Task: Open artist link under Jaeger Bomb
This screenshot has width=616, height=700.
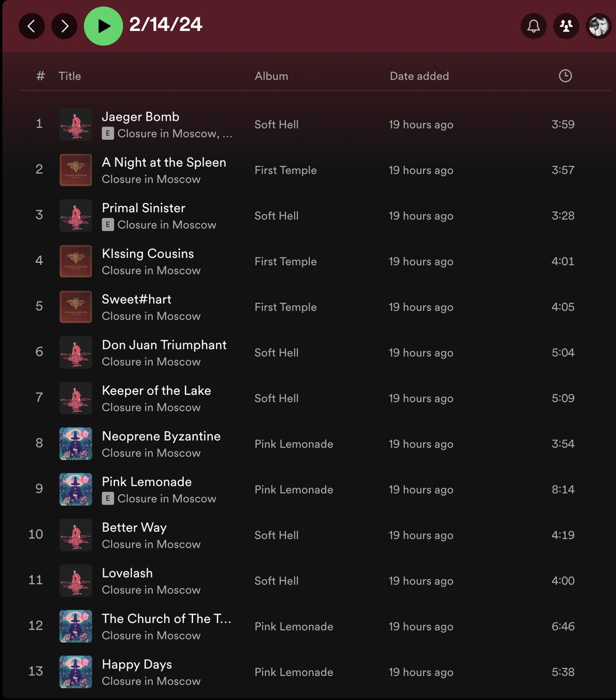Action: (174, 134)
